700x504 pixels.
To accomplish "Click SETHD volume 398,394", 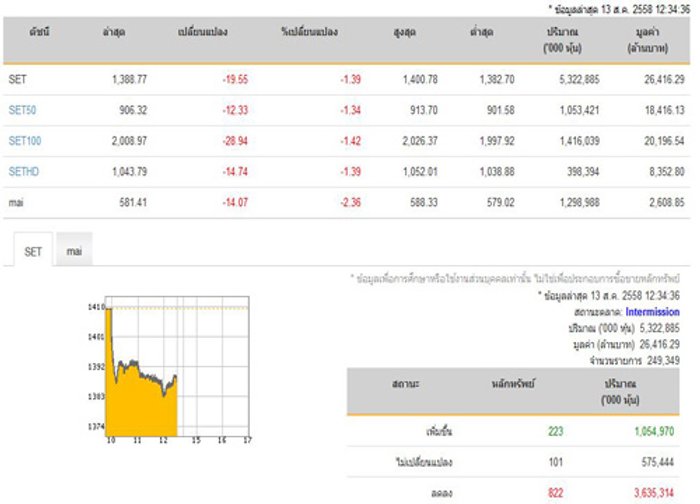I will (583, 171).
